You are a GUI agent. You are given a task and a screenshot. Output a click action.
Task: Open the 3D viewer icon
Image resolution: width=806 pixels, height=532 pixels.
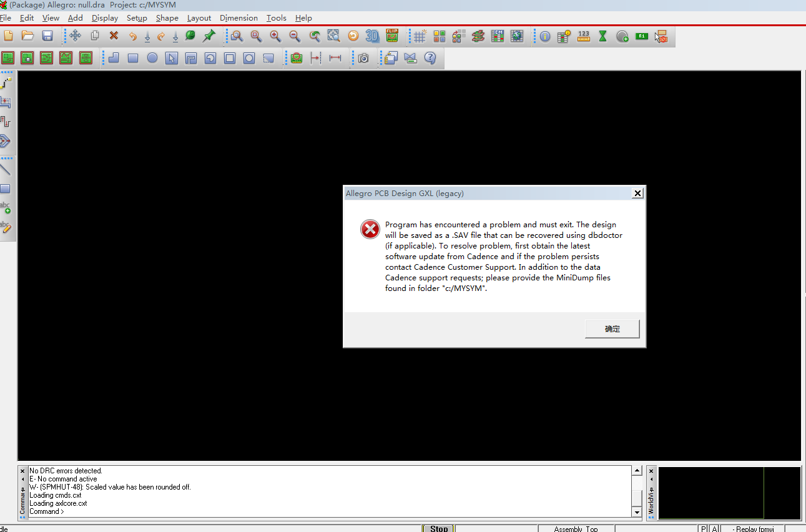click(373, 36)
